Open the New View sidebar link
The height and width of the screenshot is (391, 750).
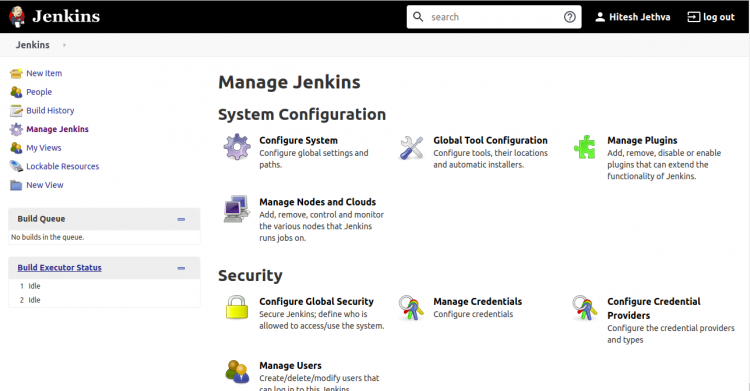(x=44, y=185)
